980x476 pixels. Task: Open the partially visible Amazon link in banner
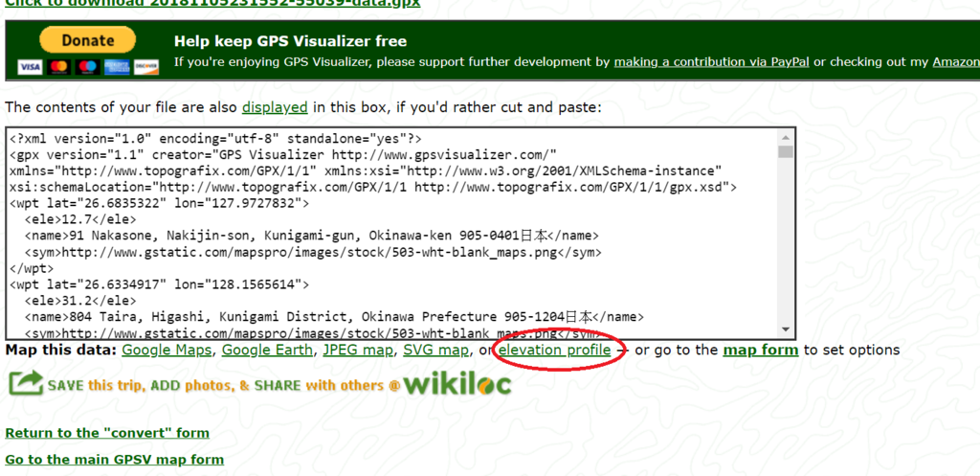click(x=956, y=62)
